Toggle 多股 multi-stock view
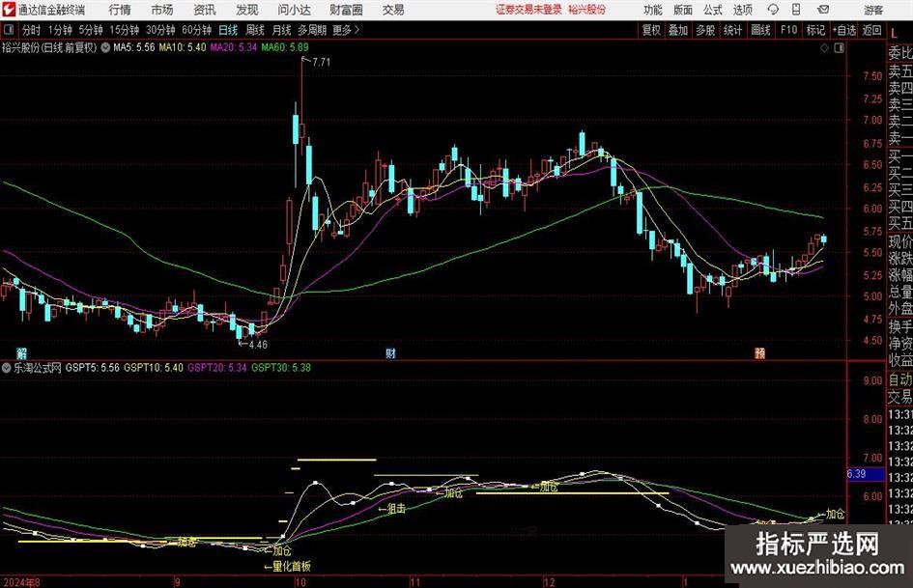The image size is (913, 588). click(705, 30)
